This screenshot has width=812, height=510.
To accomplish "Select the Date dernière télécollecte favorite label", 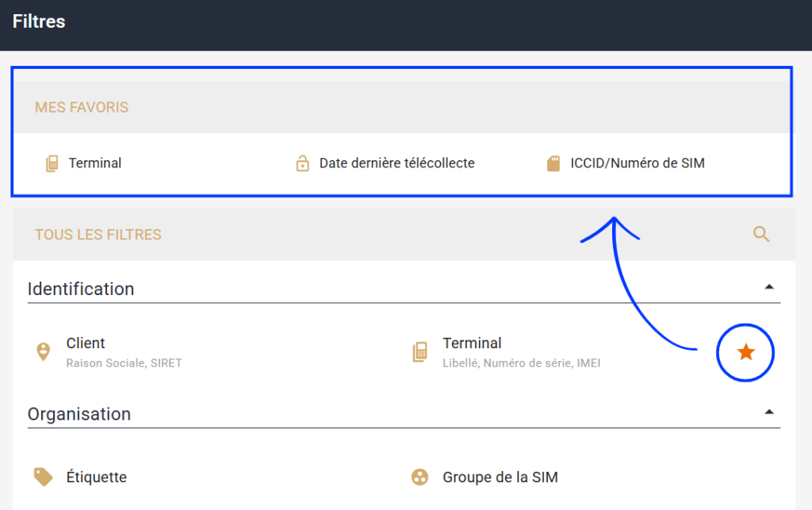I will [x=396, y=163].
